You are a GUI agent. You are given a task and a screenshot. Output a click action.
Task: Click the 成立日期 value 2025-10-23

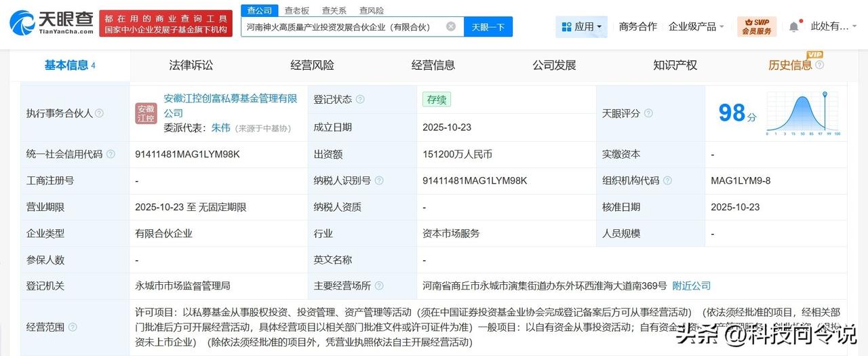(x=447, y=127)
